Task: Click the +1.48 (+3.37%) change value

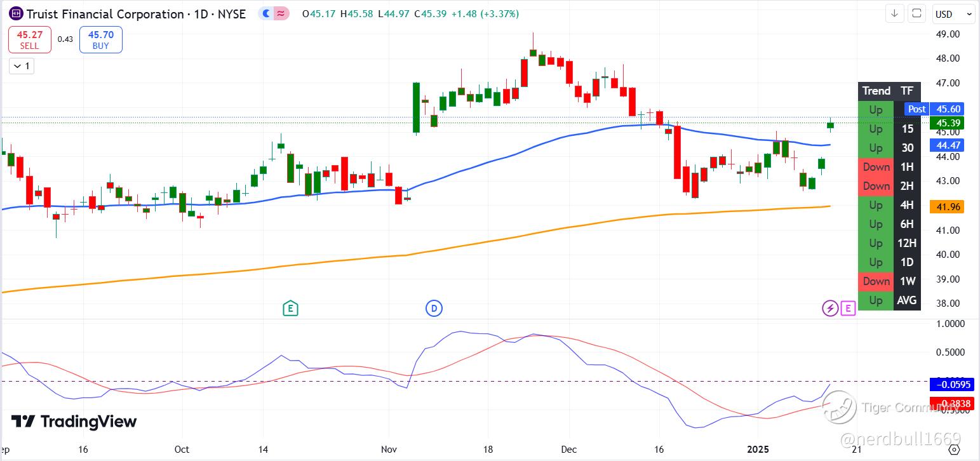Action: coord(485,13)
